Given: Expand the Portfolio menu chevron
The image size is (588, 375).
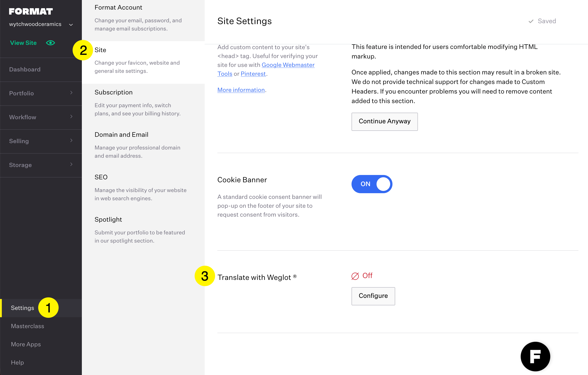Looking at the screenshot, I should point(71,93).
